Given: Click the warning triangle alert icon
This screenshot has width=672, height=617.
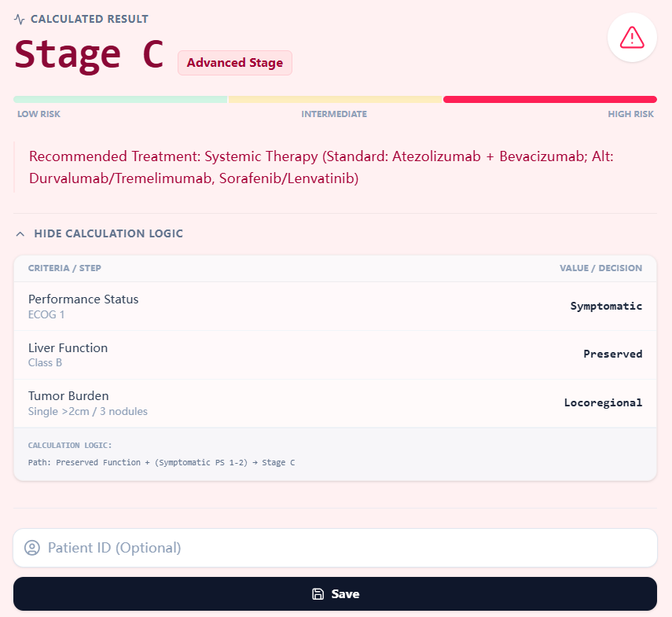Looking at the screenshot, I should (x=632, y=37).
